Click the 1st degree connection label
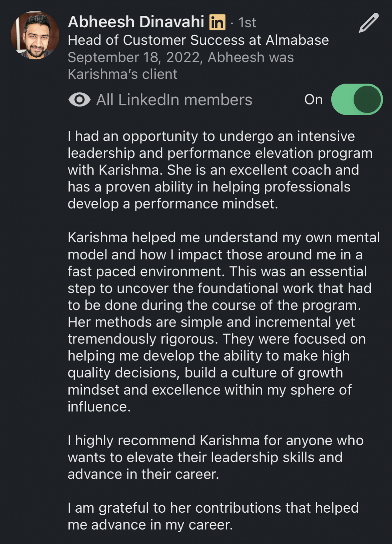 point(247,23)
